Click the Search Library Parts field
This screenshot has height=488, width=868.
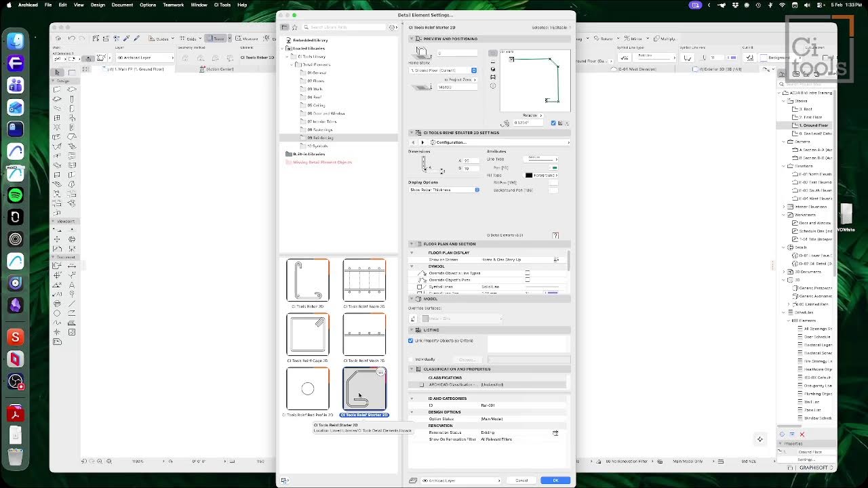(344, 27)
